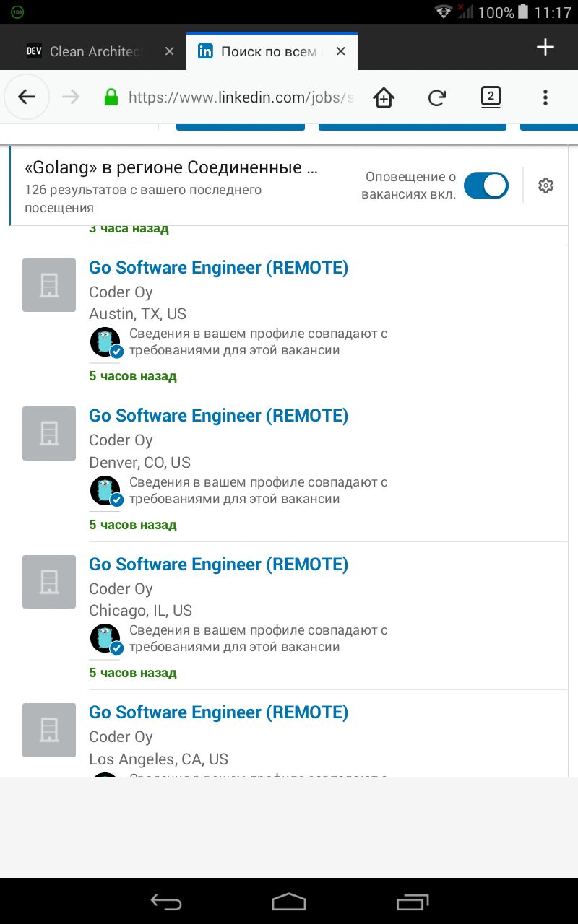Click '126 результатов' results count text

tap(143, 199)
